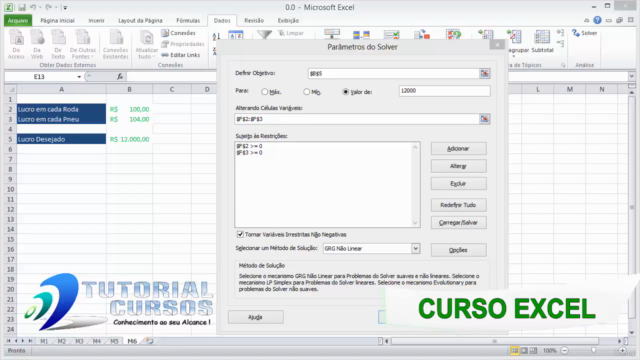
Task: Click the Editar Links item
Action: coord(180,55)
